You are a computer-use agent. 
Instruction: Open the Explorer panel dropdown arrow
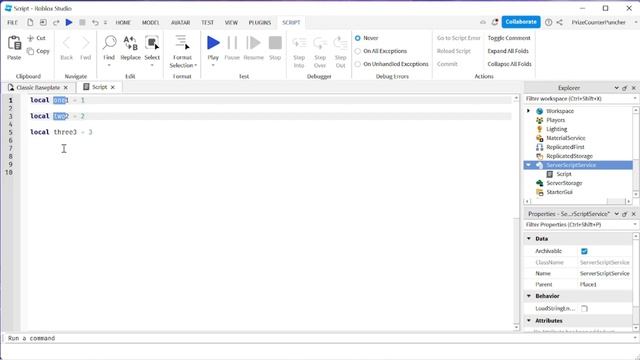tap(616, 88)
